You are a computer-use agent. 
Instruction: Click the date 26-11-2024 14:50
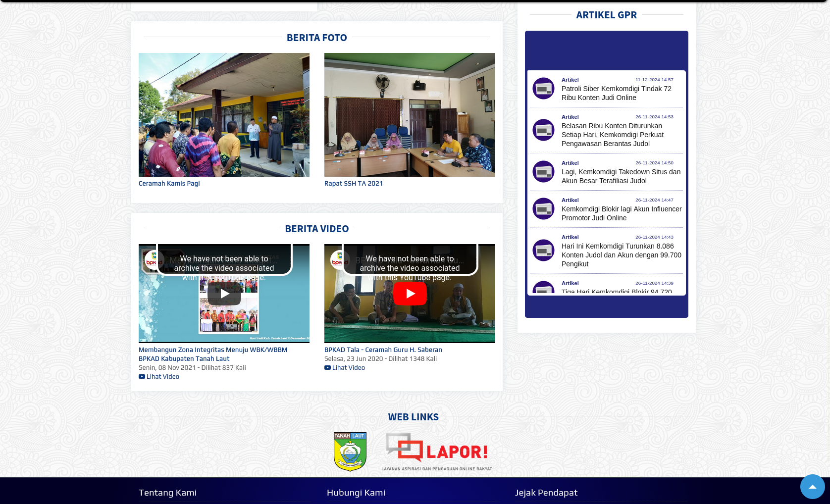pyautogui.click(x=654, y=163)
